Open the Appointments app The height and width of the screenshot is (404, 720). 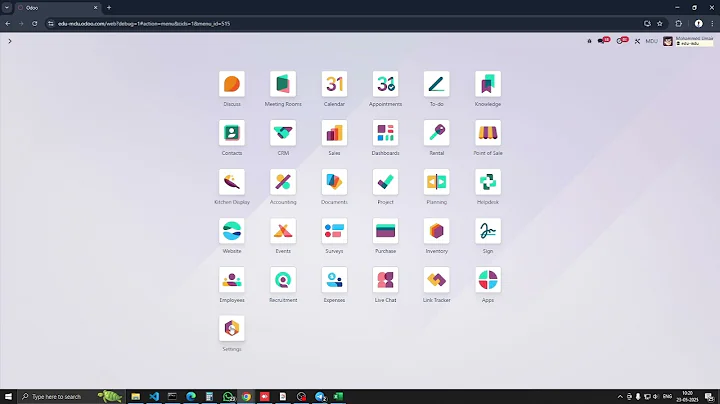(385, 84)
